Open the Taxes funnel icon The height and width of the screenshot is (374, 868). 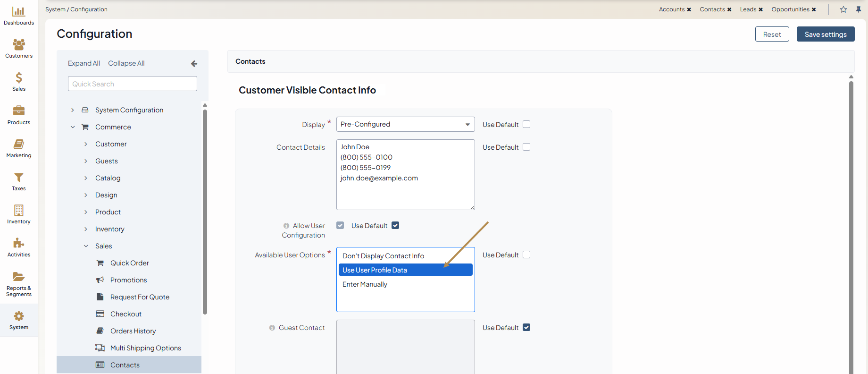[x=18, y=178]
